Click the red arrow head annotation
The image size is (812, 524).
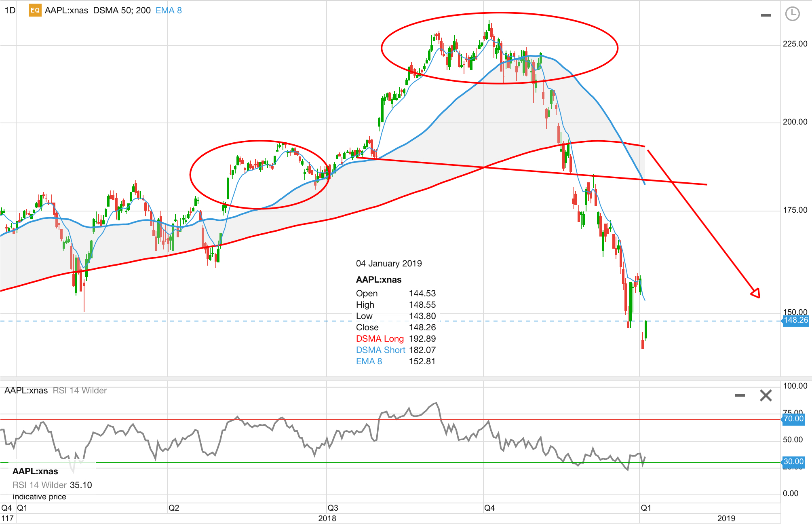pos(756,293)
